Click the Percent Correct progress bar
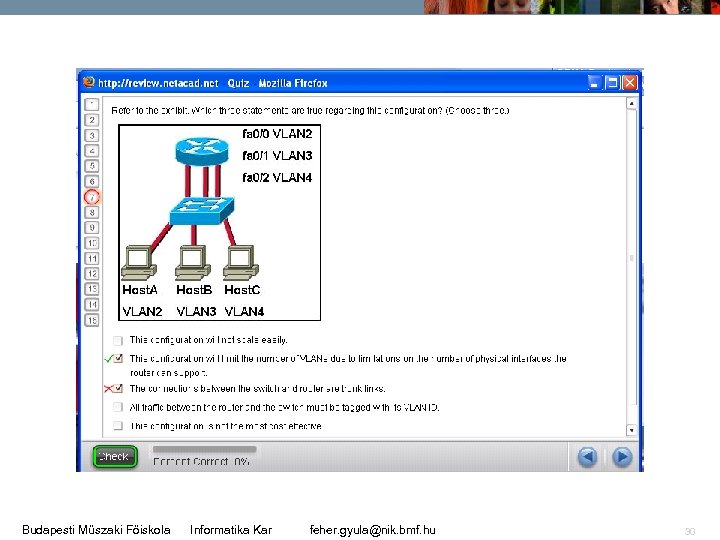 (205, 449)
